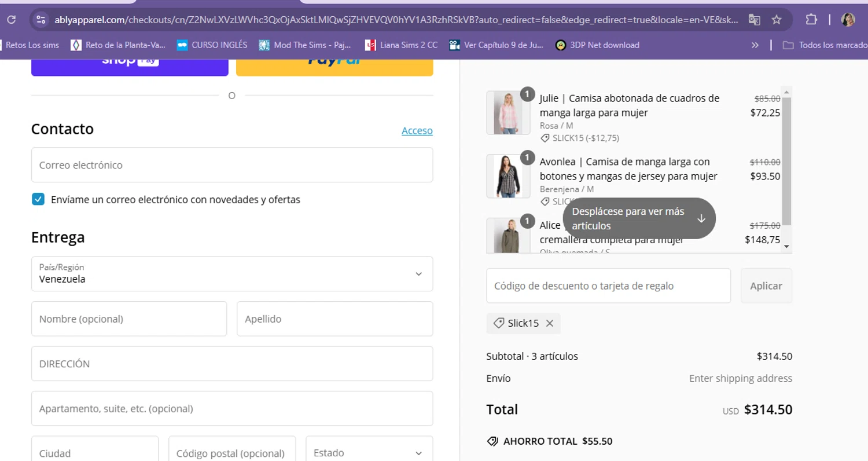Image resolution: width=868 pixels, height=461 pixels.
Task: Focus the Apartamento, suite field
Action: pos(232,408)
